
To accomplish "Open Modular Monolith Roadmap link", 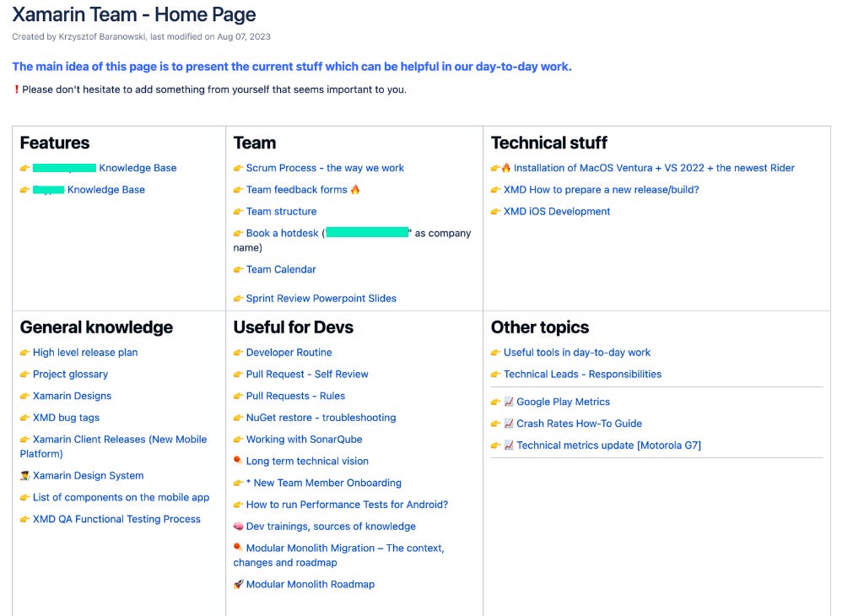I will point(310,585).
